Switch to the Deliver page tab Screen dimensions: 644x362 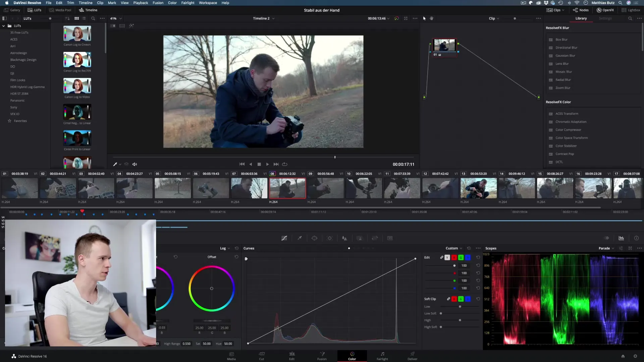pos(412,356)
